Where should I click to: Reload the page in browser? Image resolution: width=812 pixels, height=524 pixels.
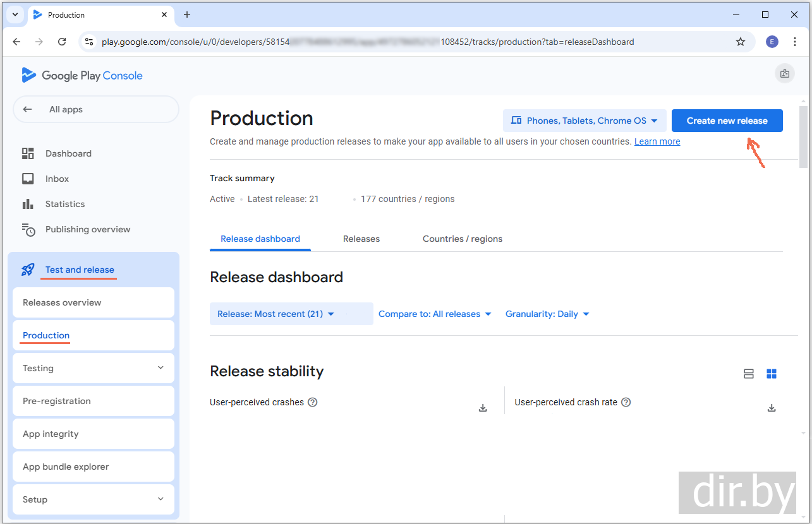coord(62,42)
